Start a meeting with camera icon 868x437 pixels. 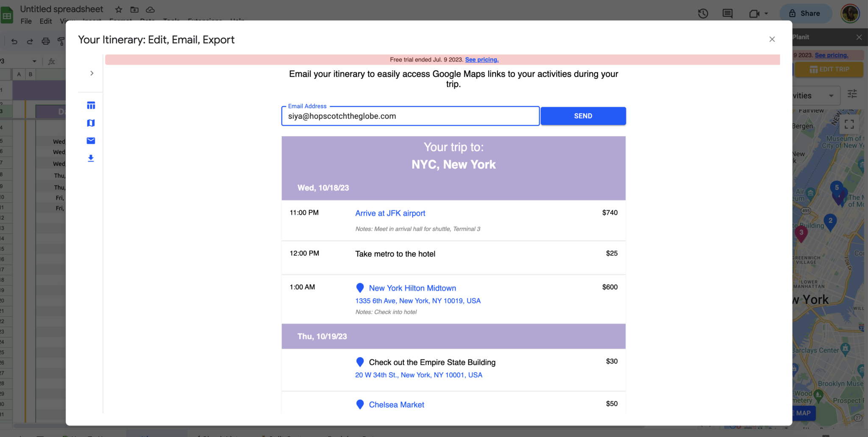tap(754, 14)
